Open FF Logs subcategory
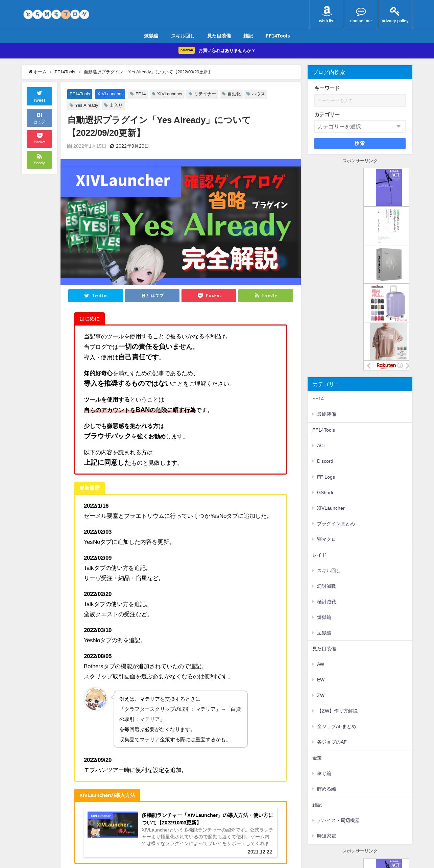 [x=326, y=477]
